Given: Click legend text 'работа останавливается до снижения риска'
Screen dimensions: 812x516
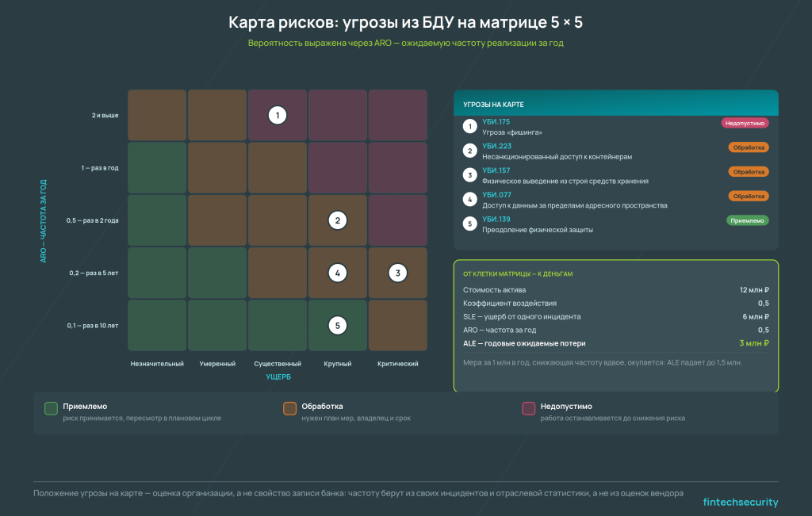Looking at the screenshot, I should click(x=613, y=419).
